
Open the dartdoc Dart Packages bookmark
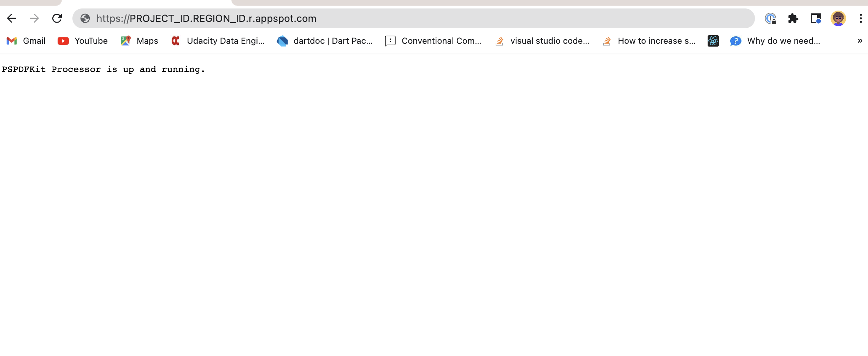tap(324, 41)
